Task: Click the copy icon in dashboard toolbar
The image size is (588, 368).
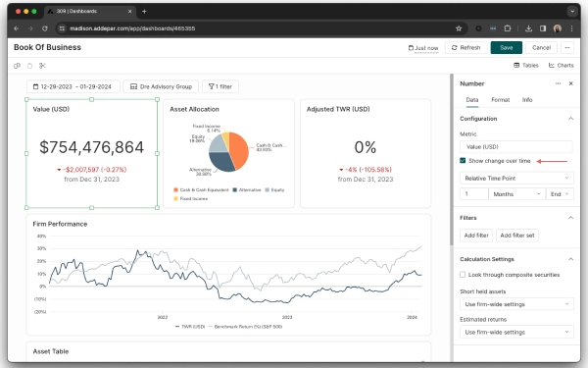Action: [17, 66]
